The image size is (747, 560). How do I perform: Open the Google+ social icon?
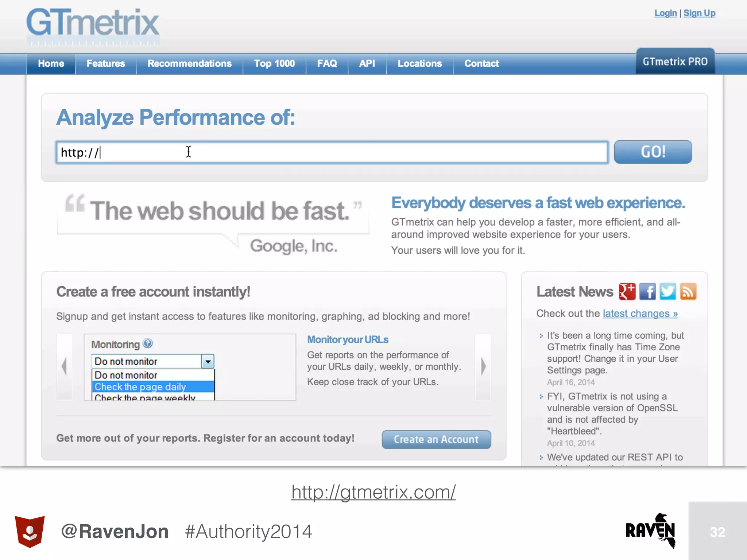click(627, 292)
